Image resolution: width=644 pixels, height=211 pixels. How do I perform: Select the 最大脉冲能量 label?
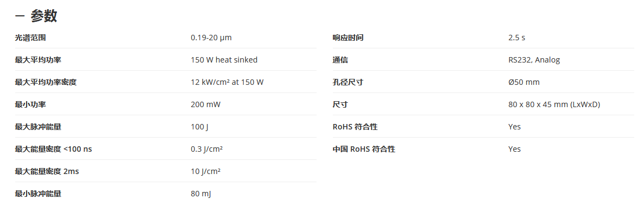(x=38, y=127)
